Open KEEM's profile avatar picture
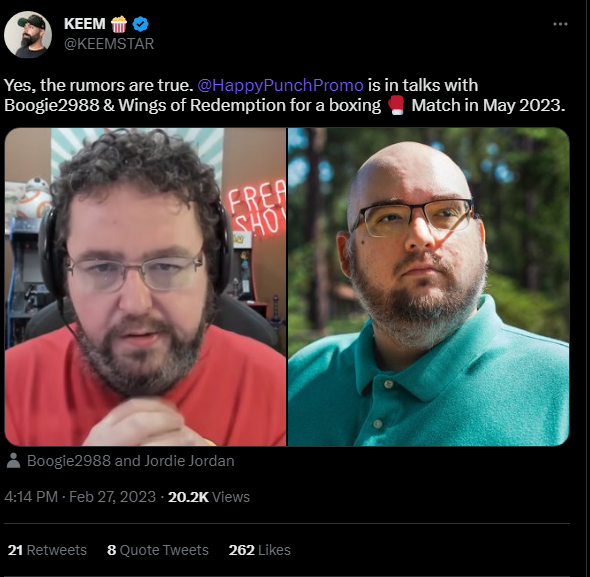The height and width of the screenshot is (577, 590). (x=28, y=34)
